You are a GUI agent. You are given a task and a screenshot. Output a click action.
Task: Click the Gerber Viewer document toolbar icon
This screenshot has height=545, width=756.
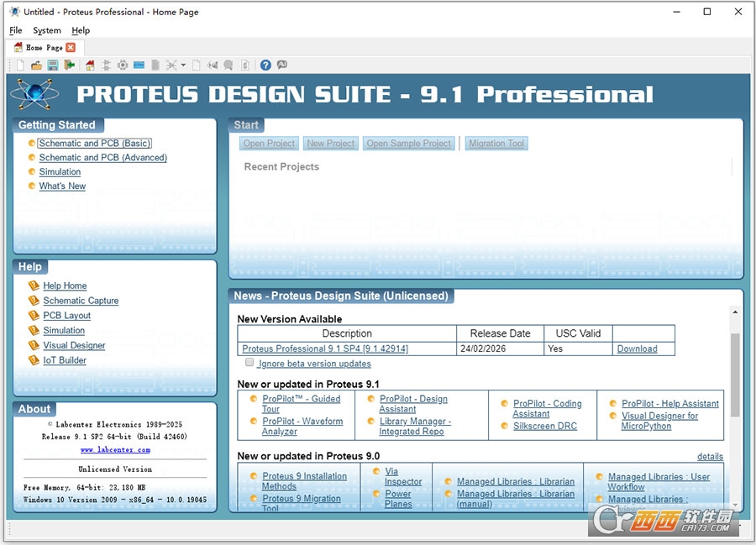155,65
